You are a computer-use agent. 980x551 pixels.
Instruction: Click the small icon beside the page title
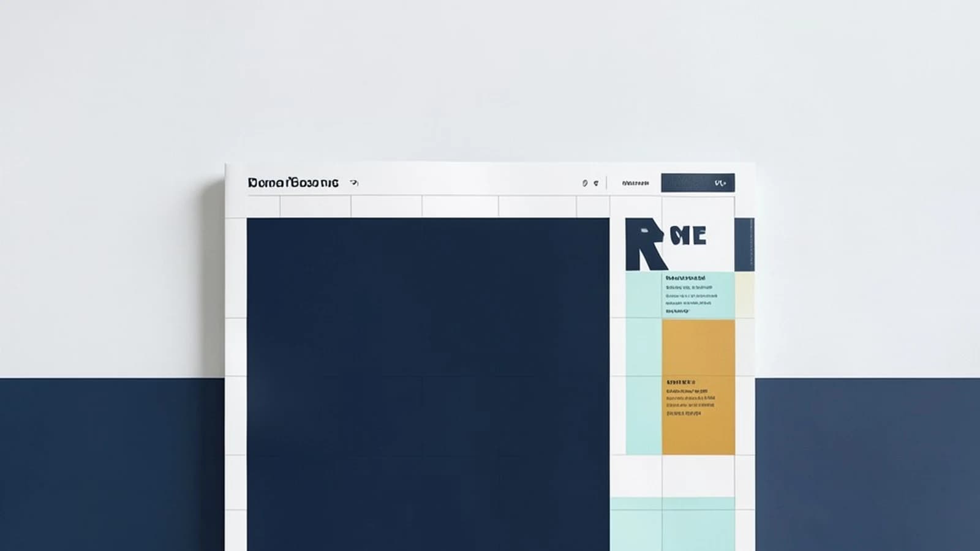[x=353, y=182]
